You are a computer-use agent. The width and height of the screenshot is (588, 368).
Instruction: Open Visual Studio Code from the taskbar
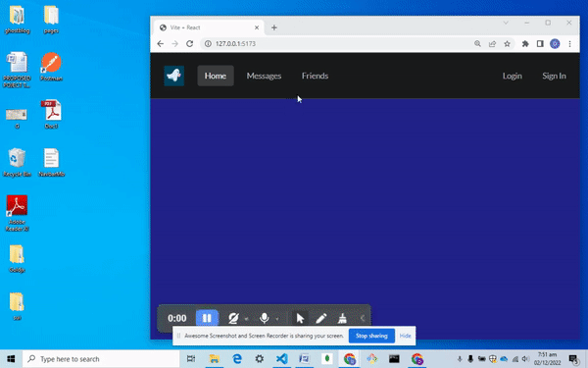pyautogui.click(x=282, y=359)
